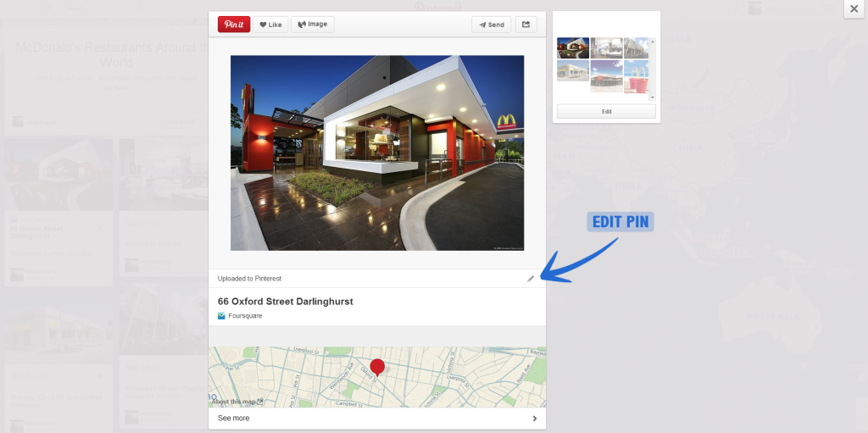868x433 pixels.
Task: Select the yellow-striped building board thumbnail
Action: 573,71
